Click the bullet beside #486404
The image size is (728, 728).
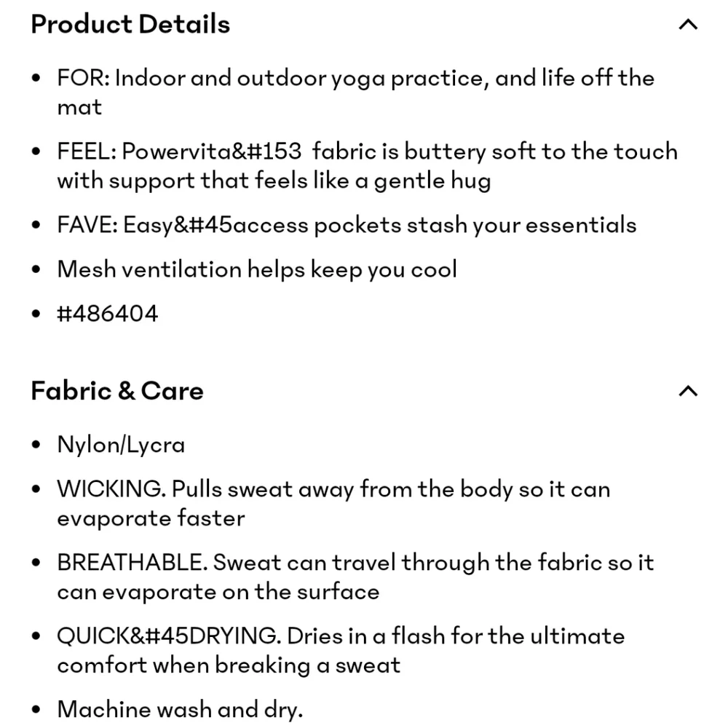coord(35,313)
